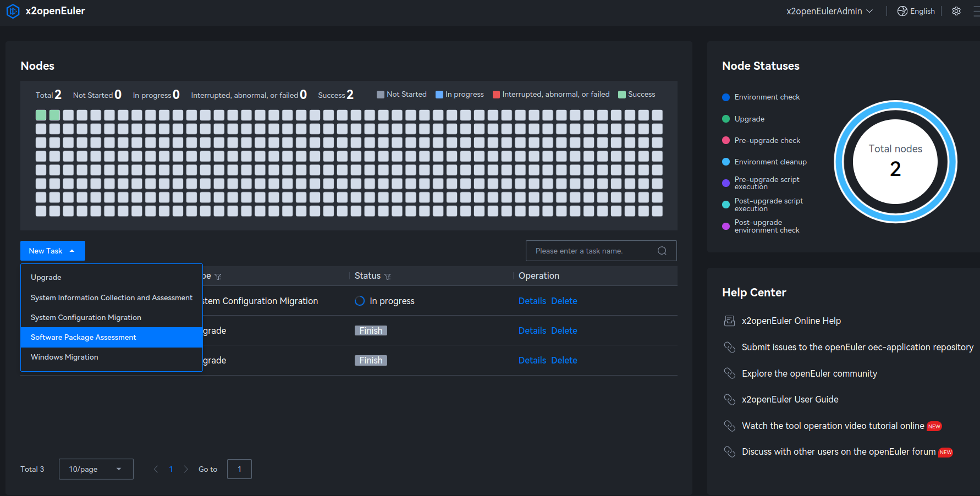Image resolution: width=980 pixels, height=496 pixels.
Task: Collapse the New Task dropdown
Action: pos(53,251)
